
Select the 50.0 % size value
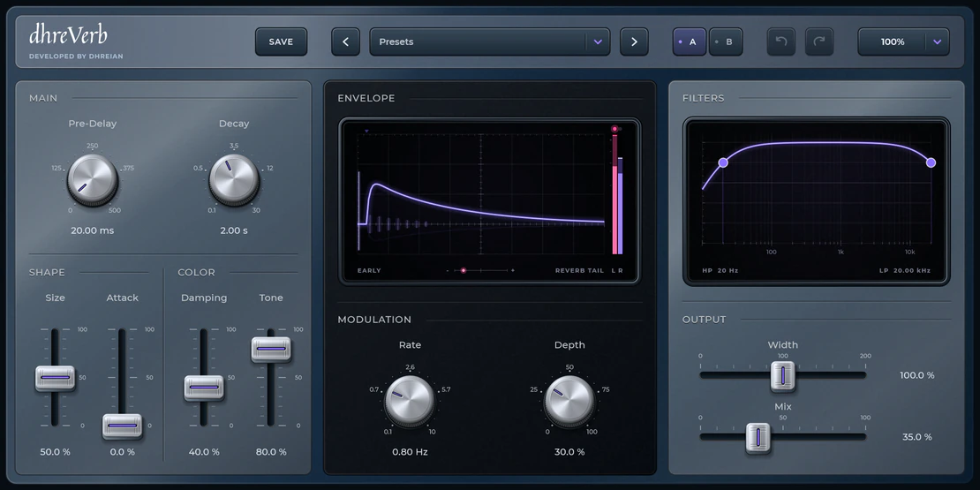click(x=55, y=452)
